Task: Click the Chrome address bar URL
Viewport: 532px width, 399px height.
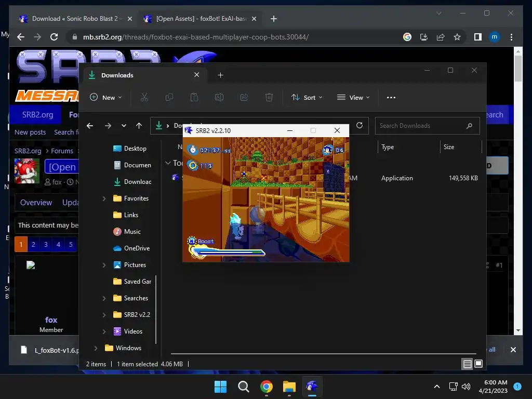Action: click(196, 37)
